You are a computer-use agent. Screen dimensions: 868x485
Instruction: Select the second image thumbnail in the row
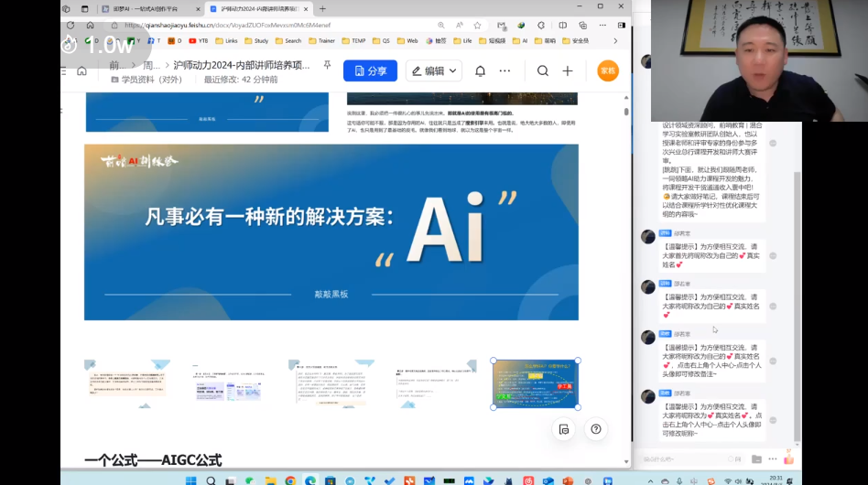229,383
